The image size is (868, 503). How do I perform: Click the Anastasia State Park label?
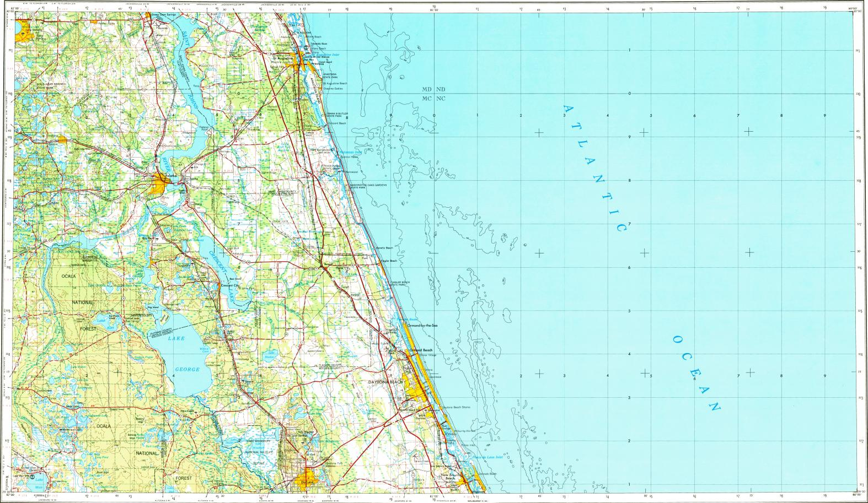[x=333, y=77]
